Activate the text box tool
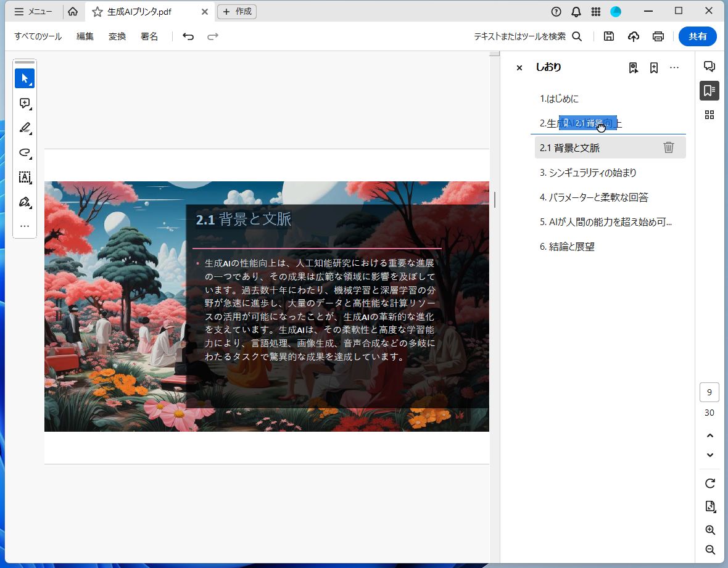Image resolution: width=728 pixels, height=568 pixels. [25, 177]
